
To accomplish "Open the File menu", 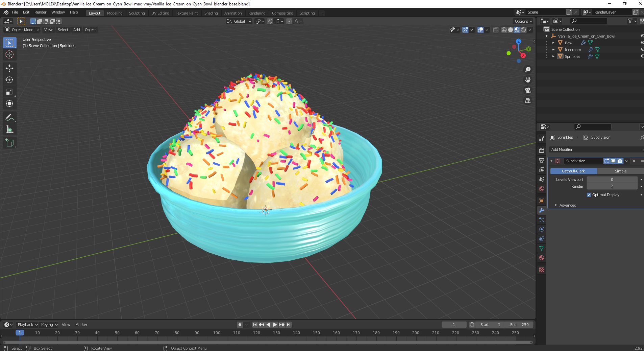I will [x=15, y=12].
